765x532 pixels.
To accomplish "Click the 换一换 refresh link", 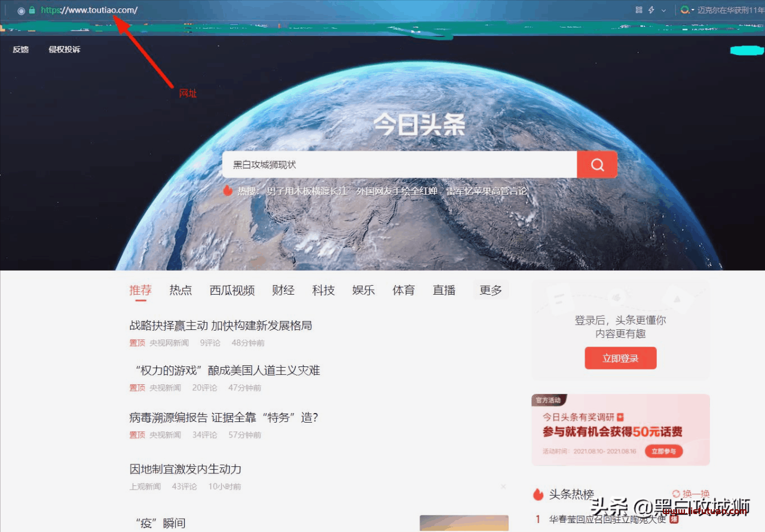I will [x=691, y=494].
